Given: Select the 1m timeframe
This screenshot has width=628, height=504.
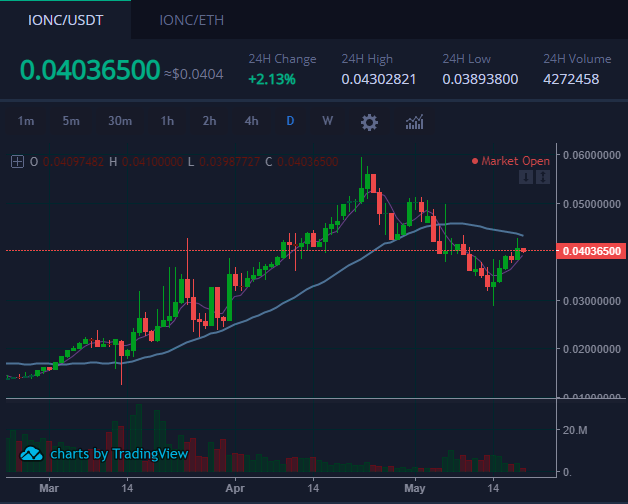Looking at the screenshot, I should [26, 121].
